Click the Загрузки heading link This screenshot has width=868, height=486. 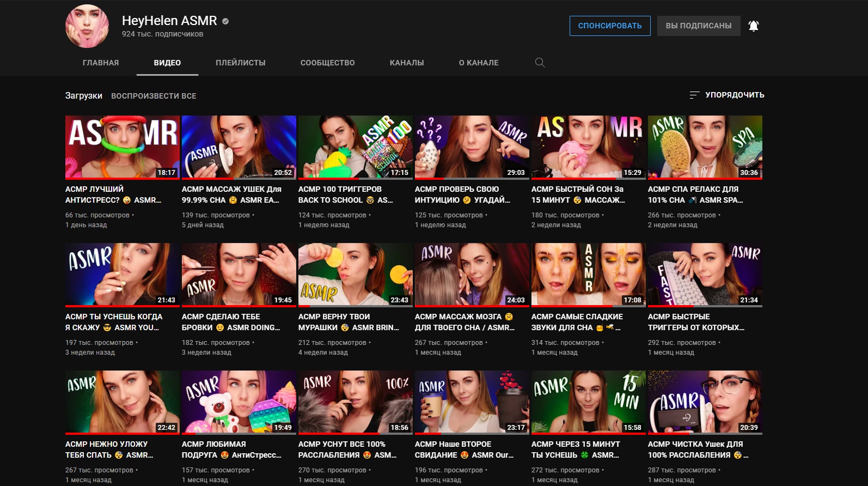tap(84, 95)
